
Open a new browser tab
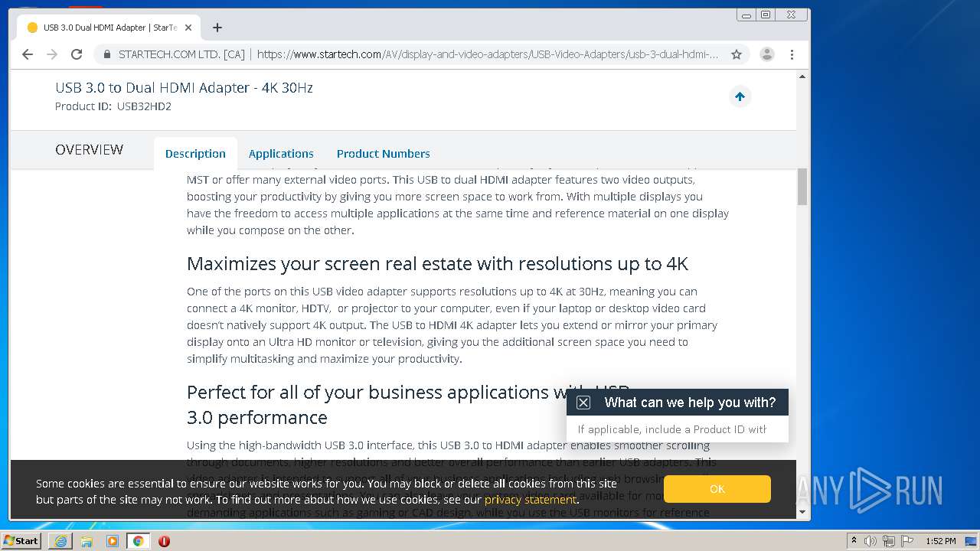217,28
